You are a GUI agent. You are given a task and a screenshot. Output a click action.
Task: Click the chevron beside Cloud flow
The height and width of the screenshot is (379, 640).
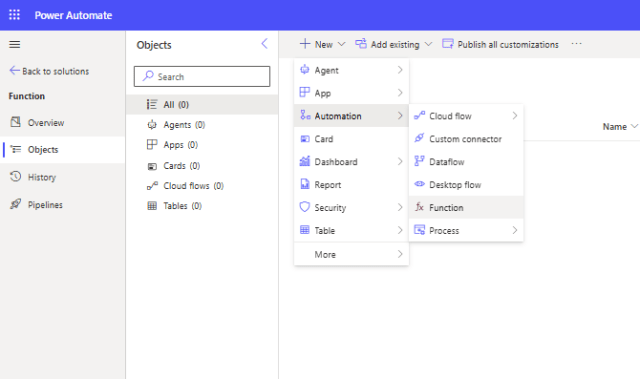click(515, 116)
